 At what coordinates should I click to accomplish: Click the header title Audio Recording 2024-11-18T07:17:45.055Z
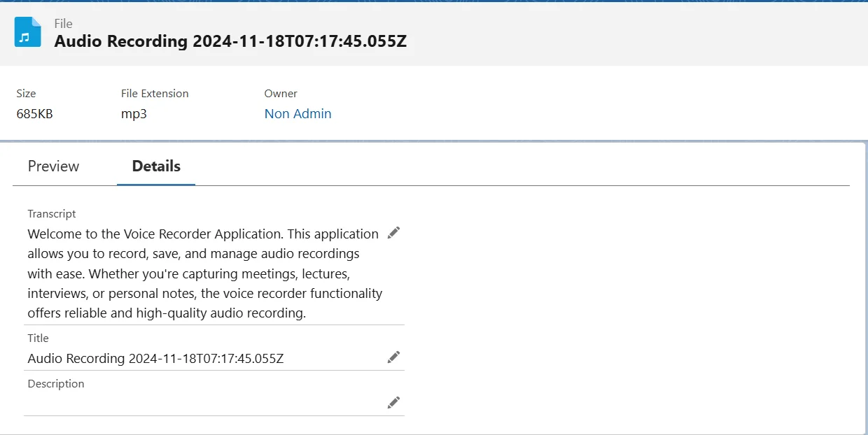(x=230, y=41)
